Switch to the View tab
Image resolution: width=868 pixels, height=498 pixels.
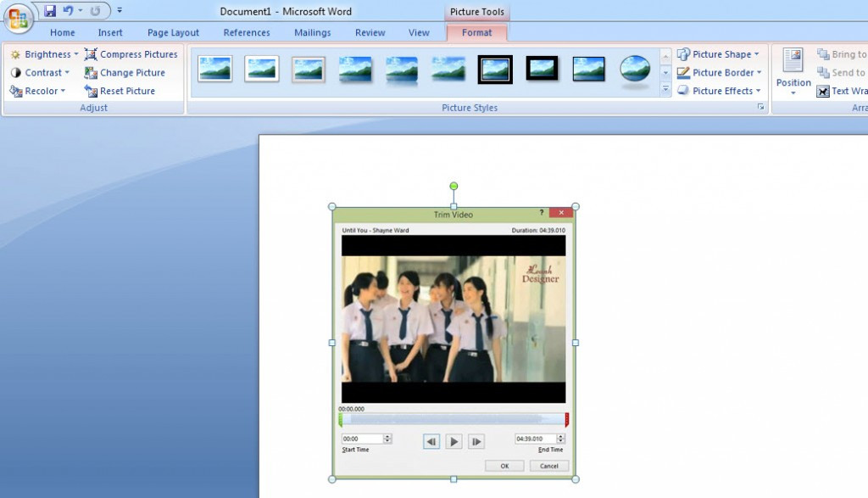(419, 33)
